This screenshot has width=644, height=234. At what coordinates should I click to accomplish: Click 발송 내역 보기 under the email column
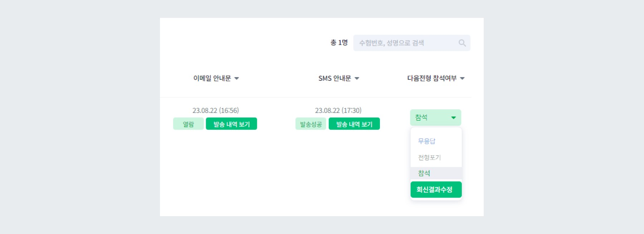click(x=231, y=123)
